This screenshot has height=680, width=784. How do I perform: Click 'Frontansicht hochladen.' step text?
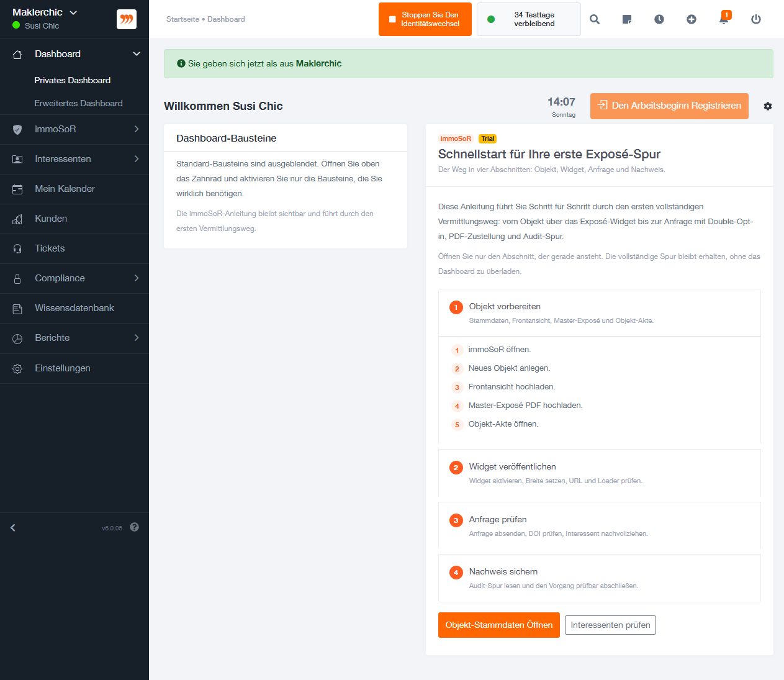coord(511,387)
